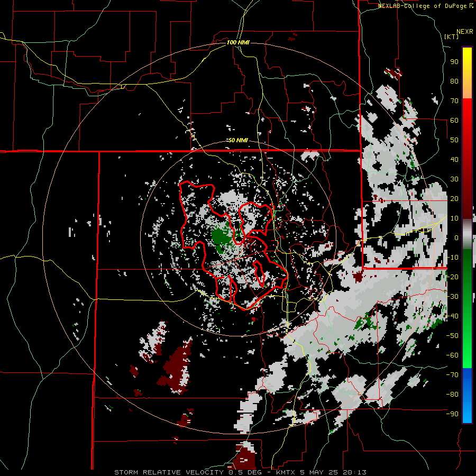Click the 70 value on the velocity scale
Image resolution: width=476 pixels, height=476 pixels.
coord(454,101)
